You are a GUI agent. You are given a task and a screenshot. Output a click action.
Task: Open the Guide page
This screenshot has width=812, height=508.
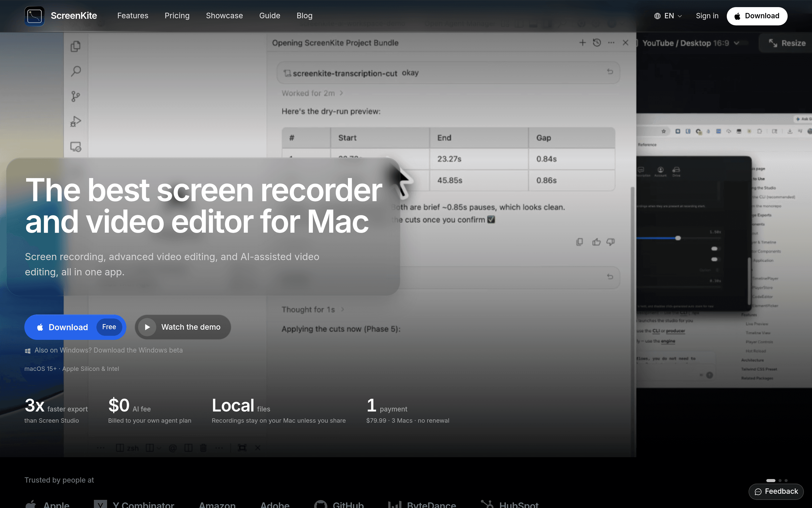pos(269,16)
